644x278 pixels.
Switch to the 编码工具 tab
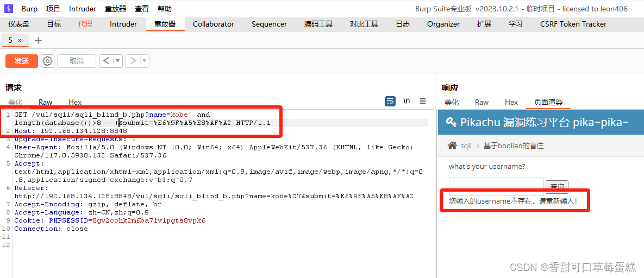pyautogui.click(x=318, y=24)
